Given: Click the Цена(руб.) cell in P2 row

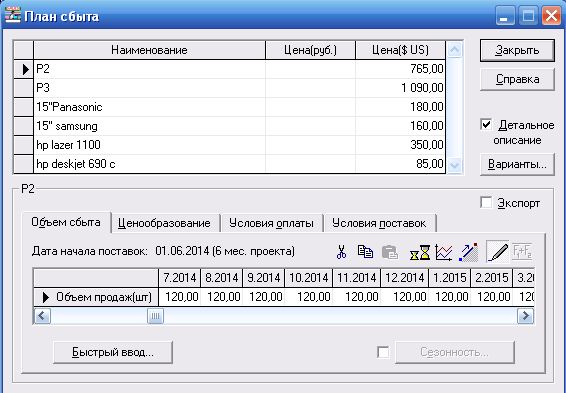Looking at the screenshot, I should point(310,69).
